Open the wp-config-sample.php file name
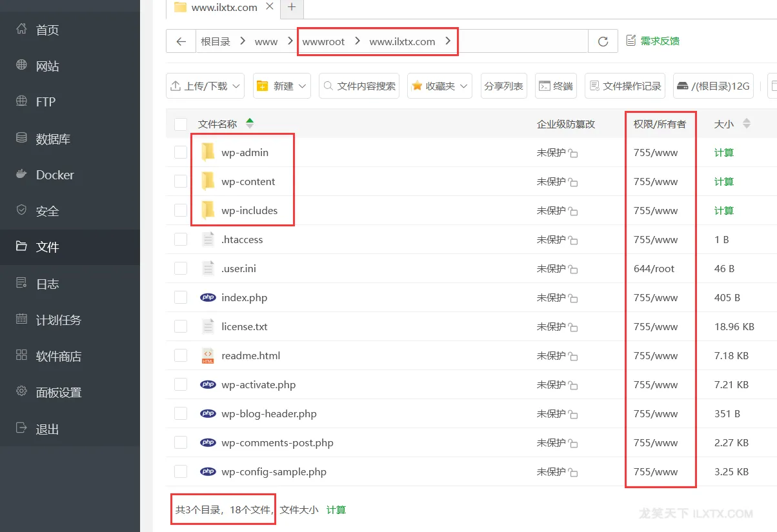 274,471
